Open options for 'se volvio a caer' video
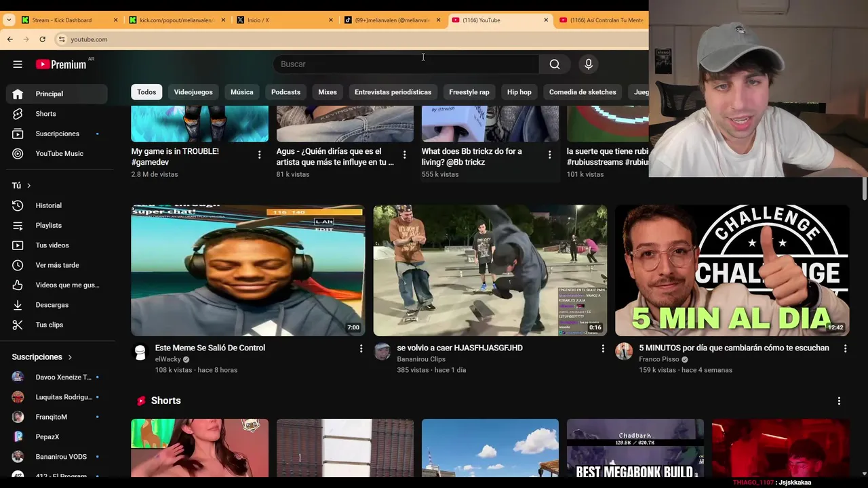Screen dimensions: 868x488 (x=603, y=348)
